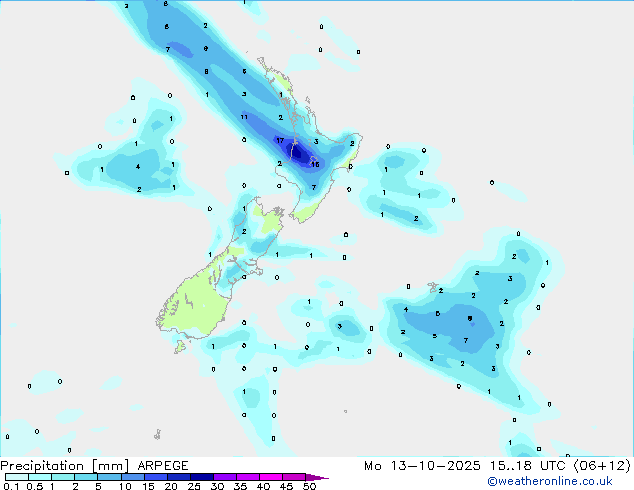Click the 0.1–0.5 mm legend color box
634x490 pixels.
click(17, 477)
